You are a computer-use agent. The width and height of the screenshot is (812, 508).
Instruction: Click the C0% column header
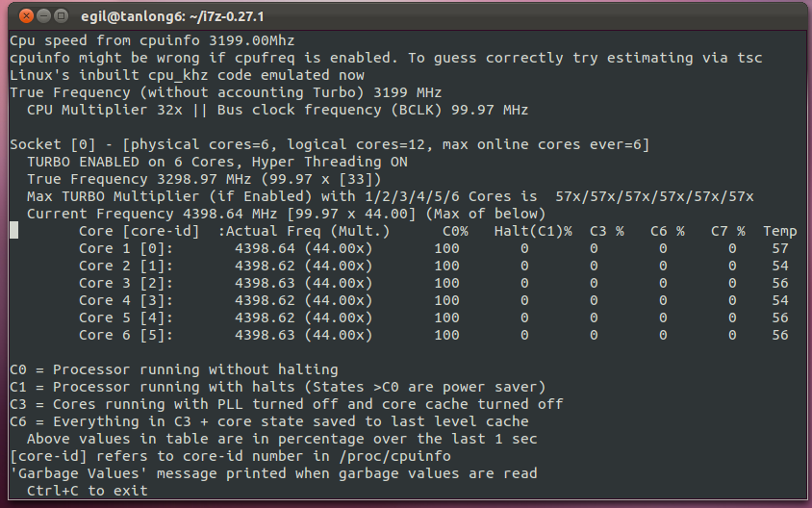[x=455, y=231]
